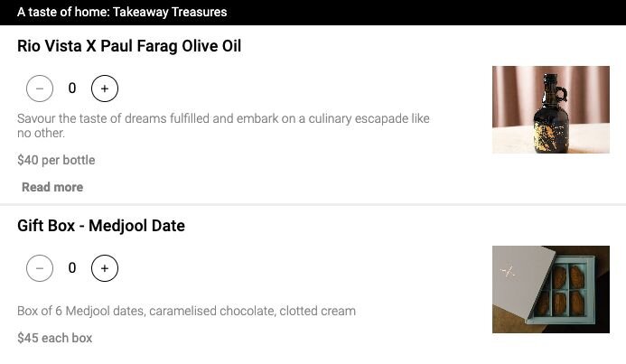Open Rio Vista X Paul Farag title
The image size is (626, 364).
point(129,46)
